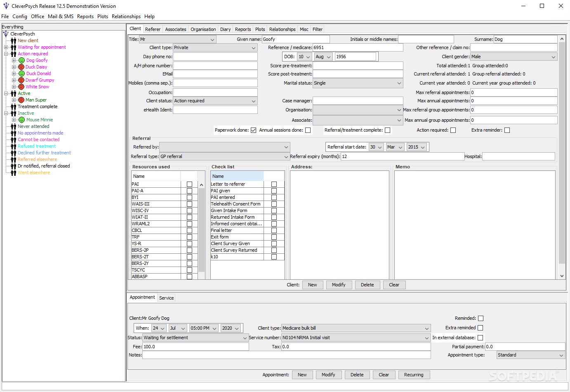The width and height of the screenshot is (570, 392).
Task: Switch to the Organisation tab
Action: pos(203,29)
